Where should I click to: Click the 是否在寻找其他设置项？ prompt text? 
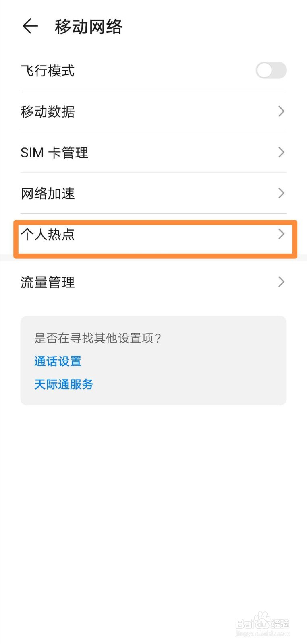pyautogui.click(x=97, y=338)
